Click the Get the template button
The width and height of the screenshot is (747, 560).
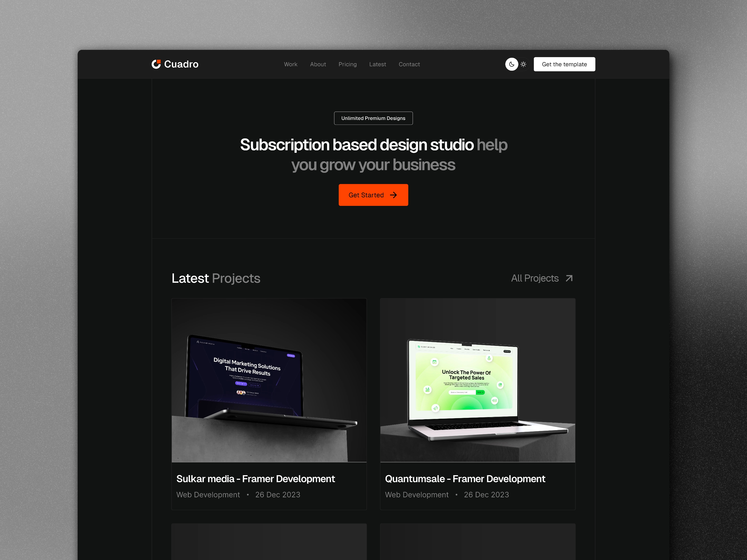[563, 64]
